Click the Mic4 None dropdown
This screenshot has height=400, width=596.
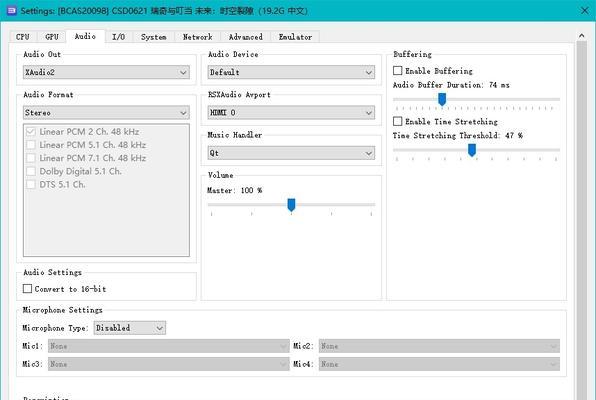coord(439,364)
